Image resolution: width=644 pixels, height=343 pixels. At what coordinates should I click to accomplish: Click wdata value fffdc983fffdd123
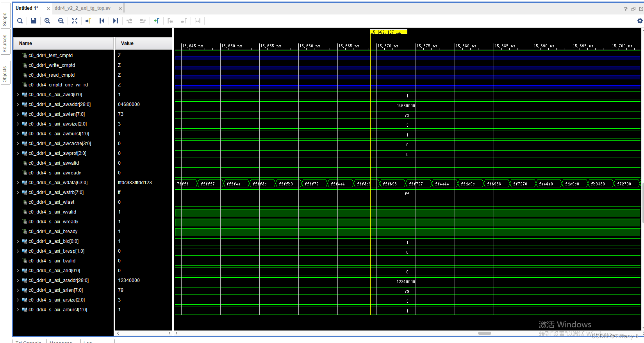tap(135, 183)
